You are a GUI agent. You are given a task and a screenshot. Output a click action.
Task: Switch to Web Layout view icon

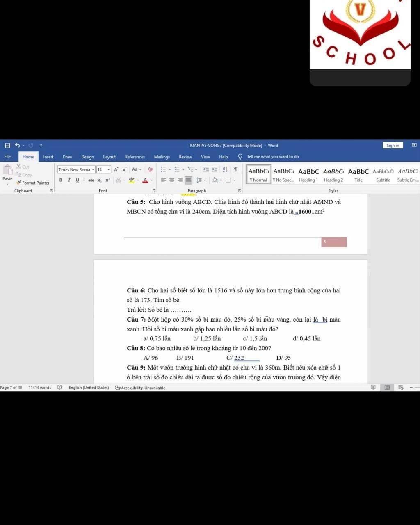pos(401,388)
